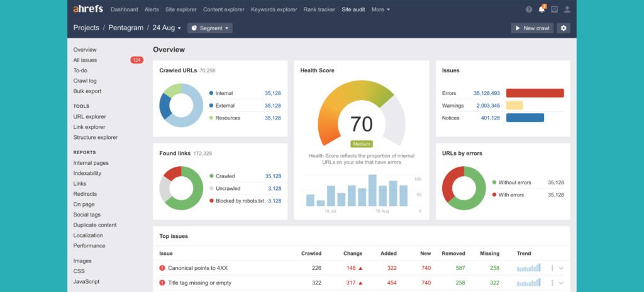Open Internal pages report

[x=91, y=163]
